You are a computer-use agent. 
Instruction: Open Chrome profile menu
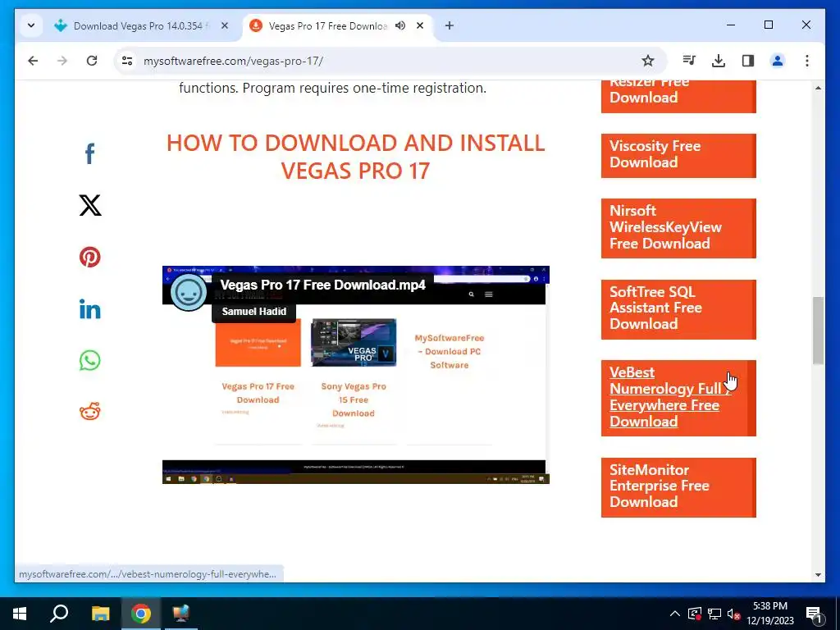click(x=778, y=61)
